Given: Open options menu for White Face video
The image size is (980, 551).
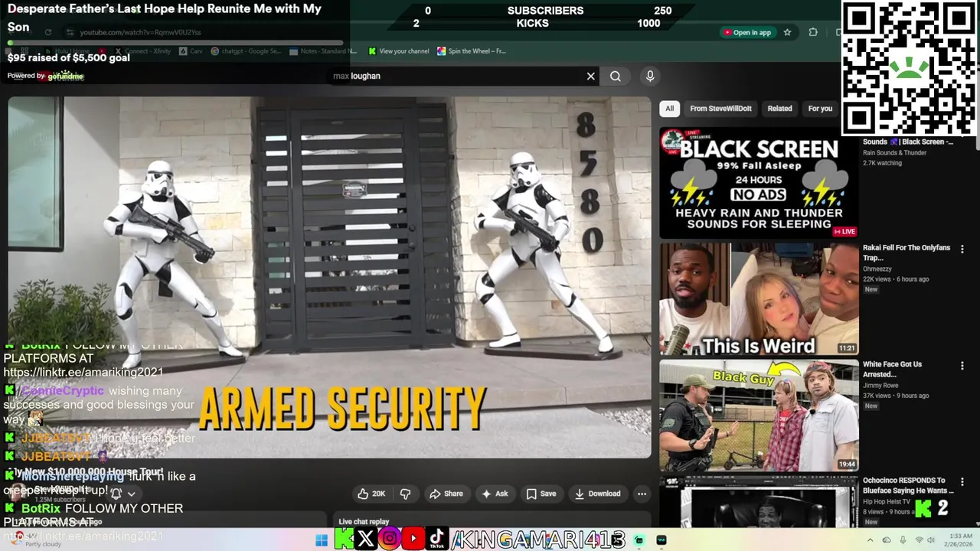Looking at the screenshot, I should (962, 366).
